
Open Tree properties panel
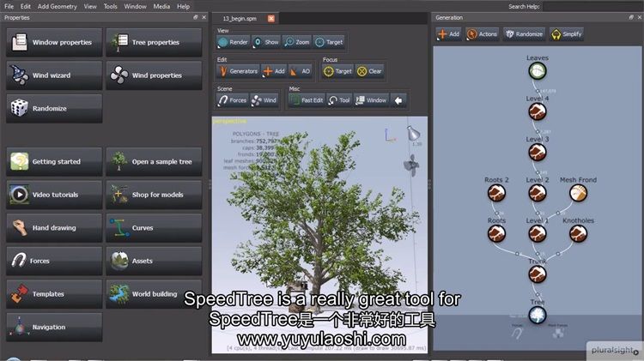click(154, 42)
